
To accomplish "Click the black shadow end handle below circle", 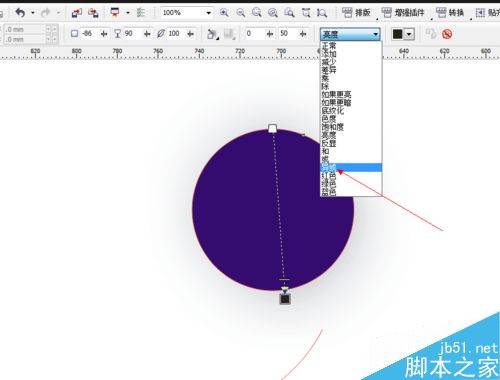I will pyautogui.click(x=285, y=299).
